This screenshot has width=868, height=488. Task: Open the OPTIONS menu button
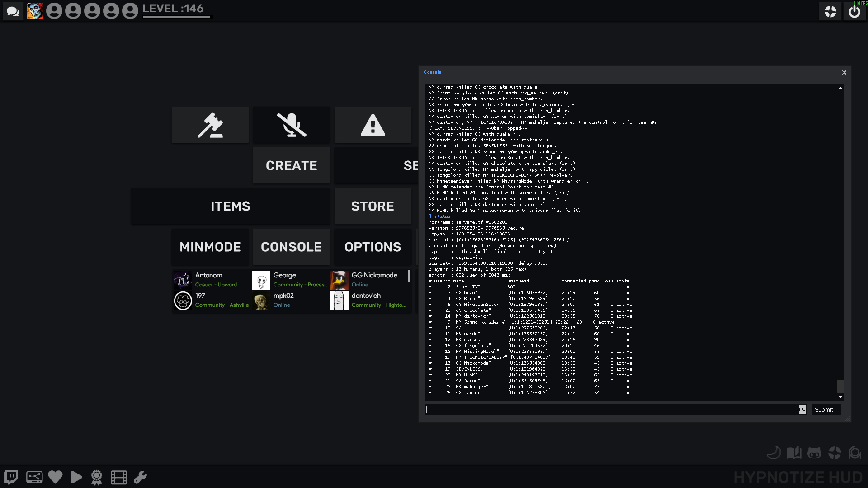tap(373, 247)
